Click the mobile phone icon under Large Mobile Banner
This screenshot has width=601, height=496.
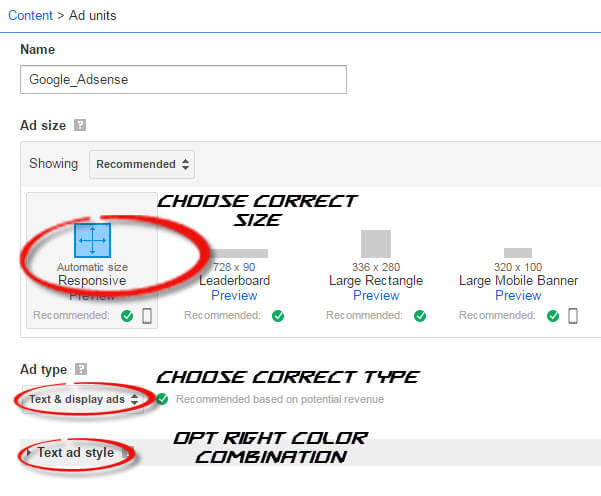coord(573,316)
